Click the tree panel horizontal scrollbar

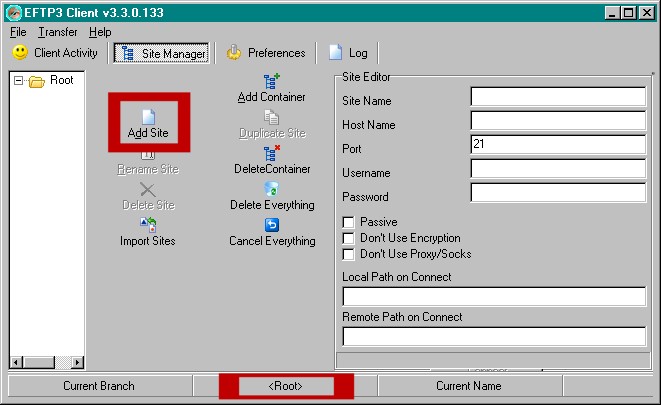[47, 361]
